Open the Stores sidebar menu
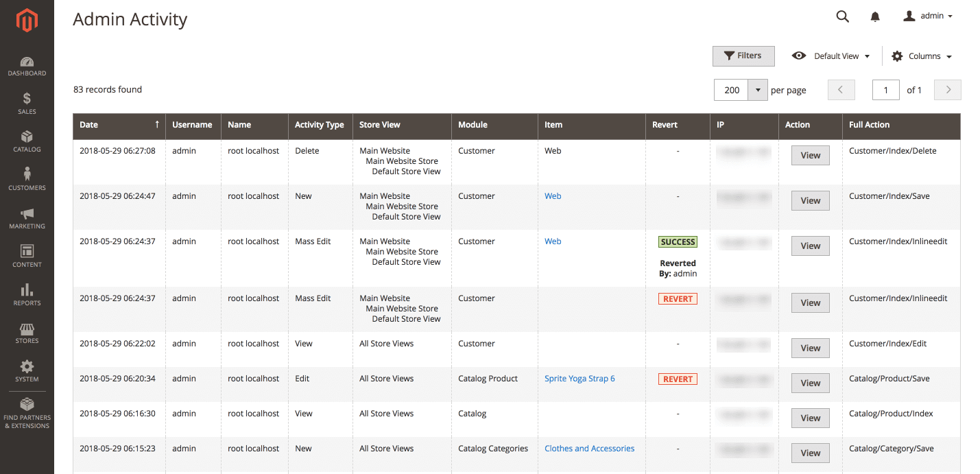Image resolution: width=980 pixels, height=474 pixels. pyautogui.click(x=27, y=333)
